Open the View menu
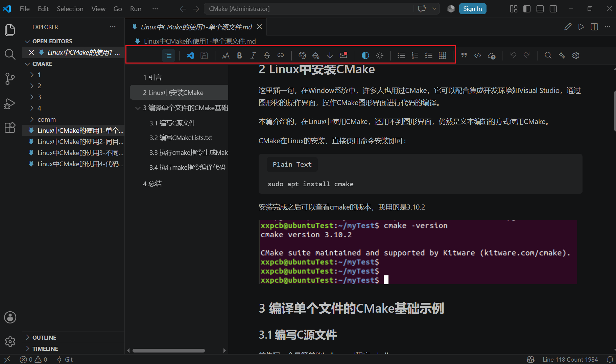Viewport: 616px width, 364px height. coord(98,9)
